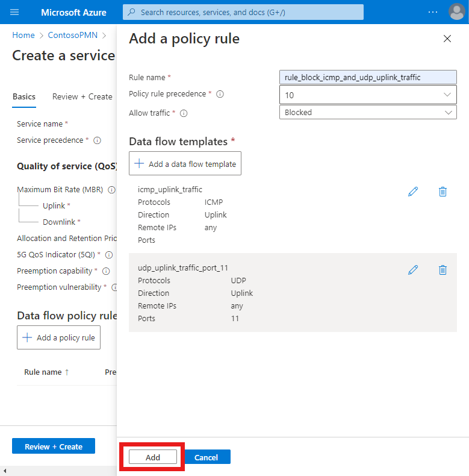This screenshot has width=469, height=476.
Task: Show info for Service precedence
Action: 97,140
